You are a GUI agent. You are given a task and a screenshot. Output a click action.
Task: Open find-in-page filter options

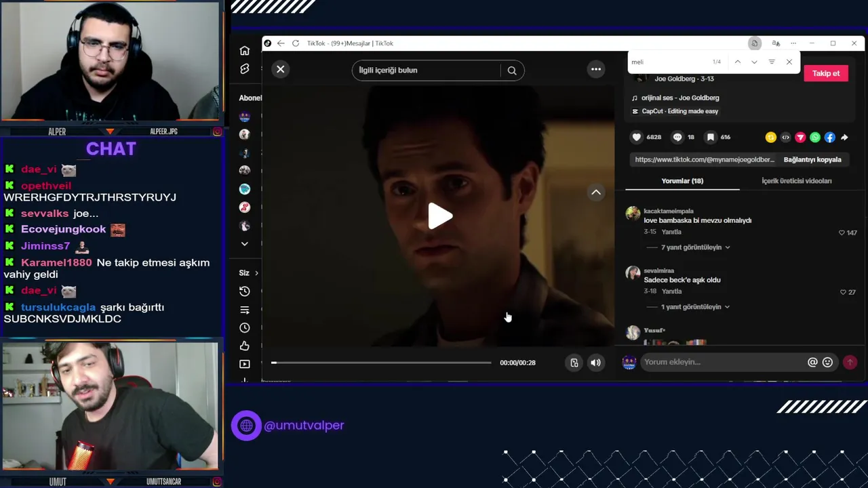[x=772, y=62]
